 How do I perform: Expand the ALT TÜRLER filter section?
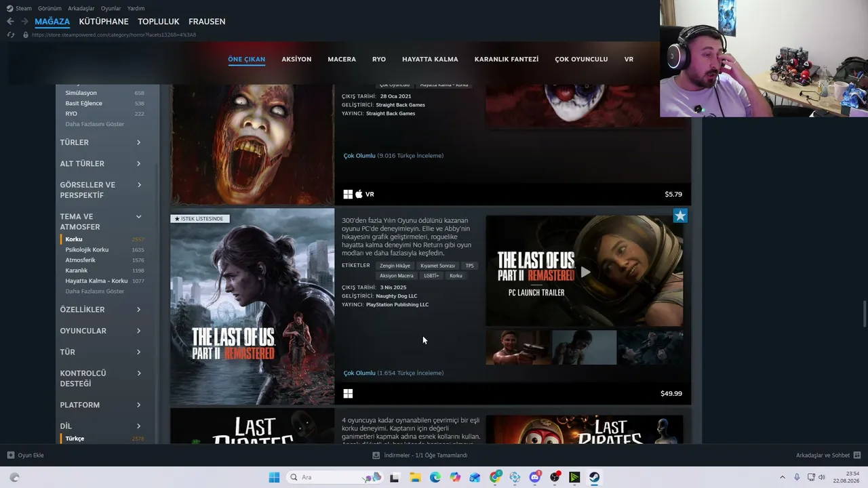(x=101, y=163)
